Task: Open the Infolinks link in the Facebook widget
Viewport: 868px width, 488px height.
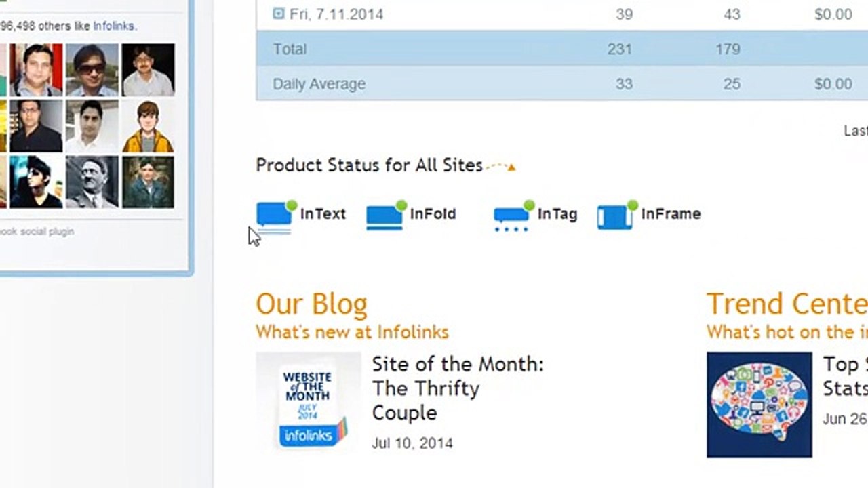Action: point(113,26)
